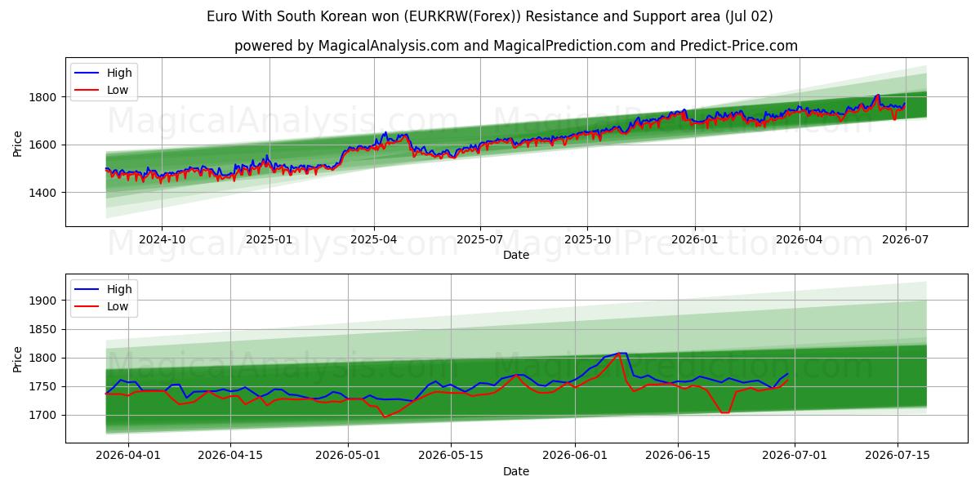Click the lower chart's 'Price' axis label

tap(18, 358)
